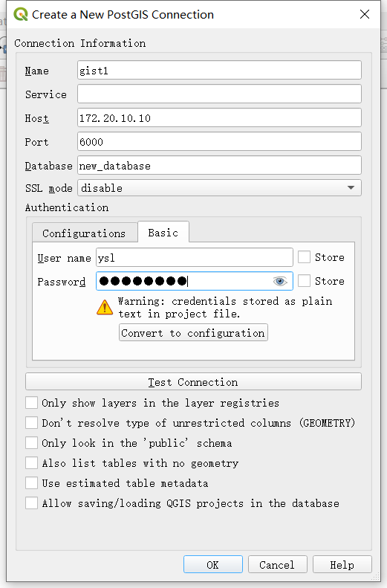Select the Basic authentication tab
This screenshot has width=387, height=588.
click(163, 233)
